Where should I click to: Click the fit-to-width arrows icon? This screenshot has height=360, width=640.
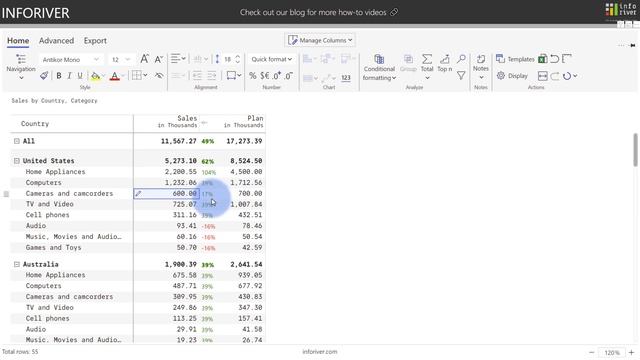pyautogui.click(x=542, y=76)
